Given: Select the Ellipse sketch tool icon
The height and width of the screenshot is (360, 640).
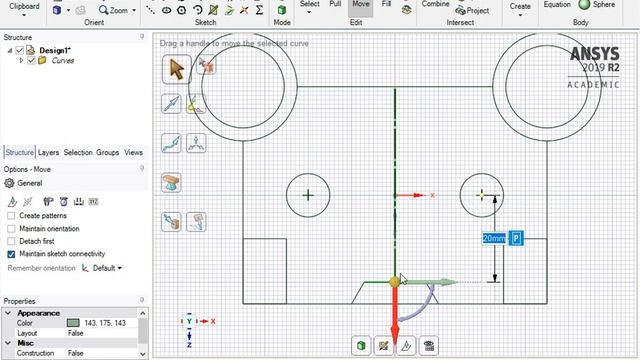Looking at the screenshot, I should (x=166, y=10).
